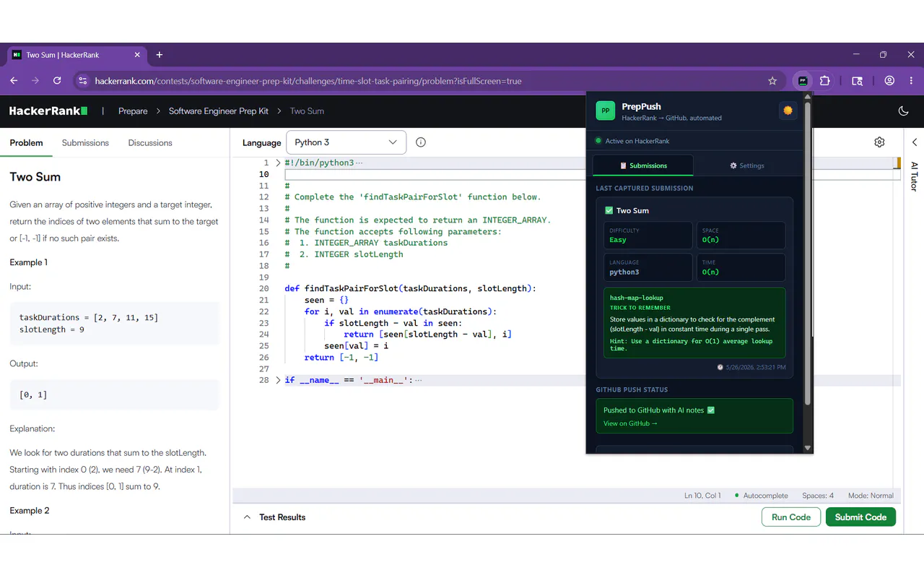Switch to the Submissions tab in HackerRank
Screen dimensions: 924x578
(85, 143)
